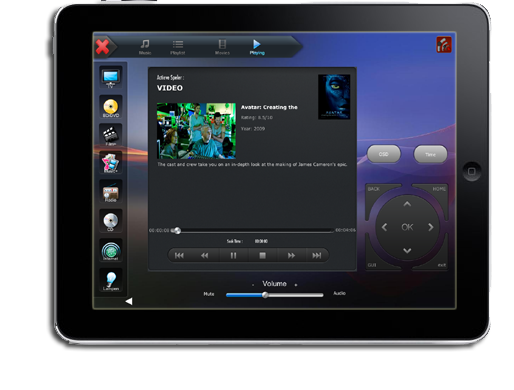Screen dimensions: 514x390
Task: Click the Audio label by volume
Action: pyautogui.click(x=339, y=293)
